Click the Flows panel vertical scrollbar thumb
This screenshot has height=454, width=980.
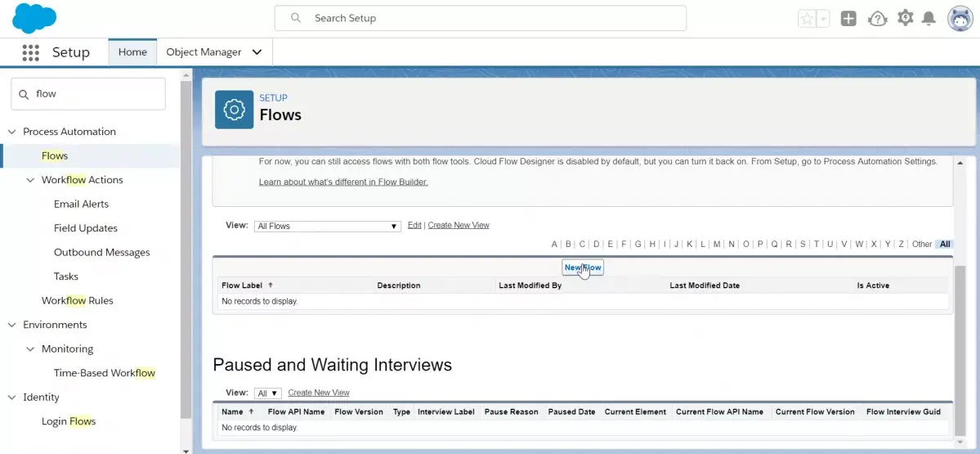point(960,350)
